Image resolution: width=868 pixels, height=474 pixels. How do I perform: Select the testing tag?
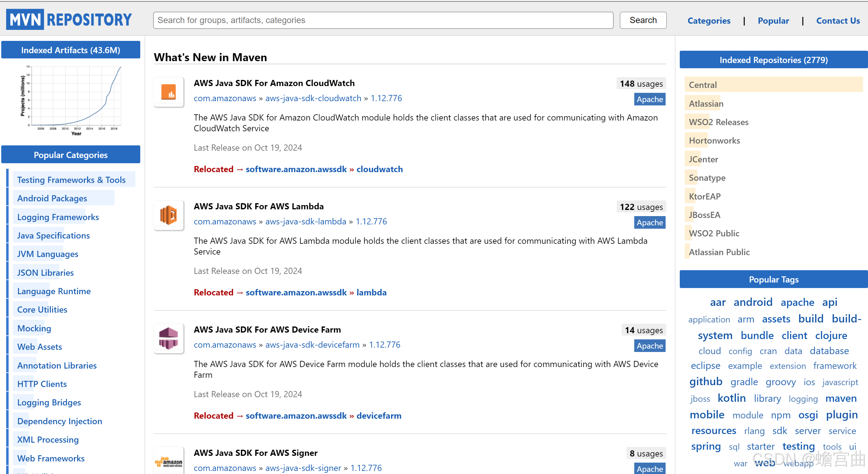(798, 446)
